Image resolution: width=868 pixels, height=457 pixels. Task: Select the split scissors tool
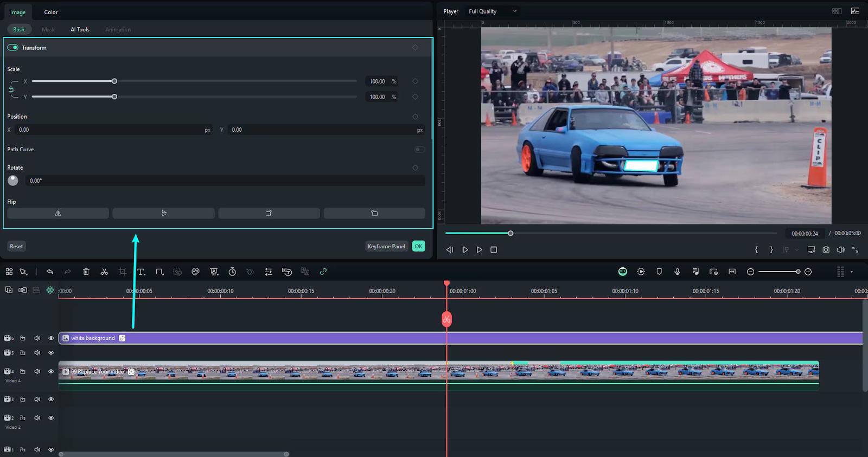[104, 272]
